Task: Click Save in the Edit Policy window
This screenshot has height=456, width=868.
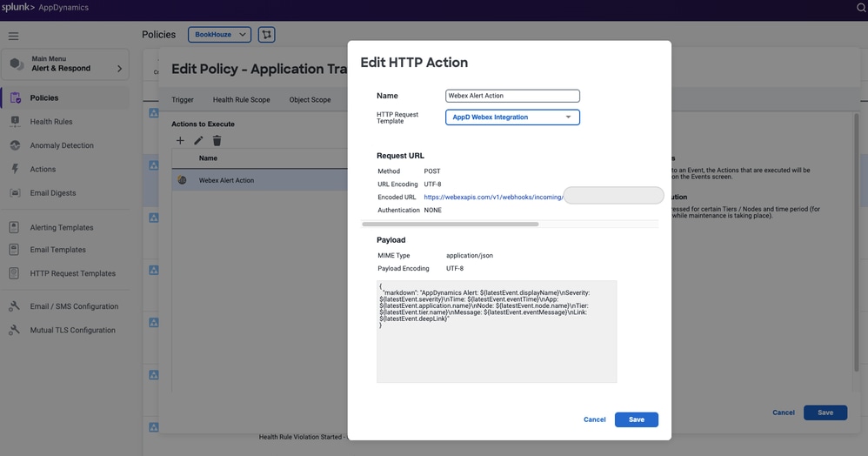Action: 825,412
